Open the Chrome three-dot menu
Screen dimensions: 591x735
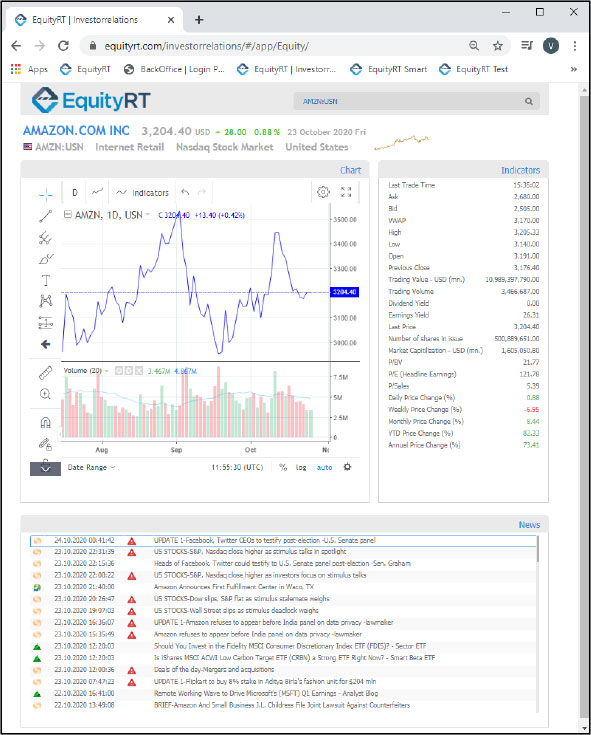pyautogui.click(x=575, y=46)
